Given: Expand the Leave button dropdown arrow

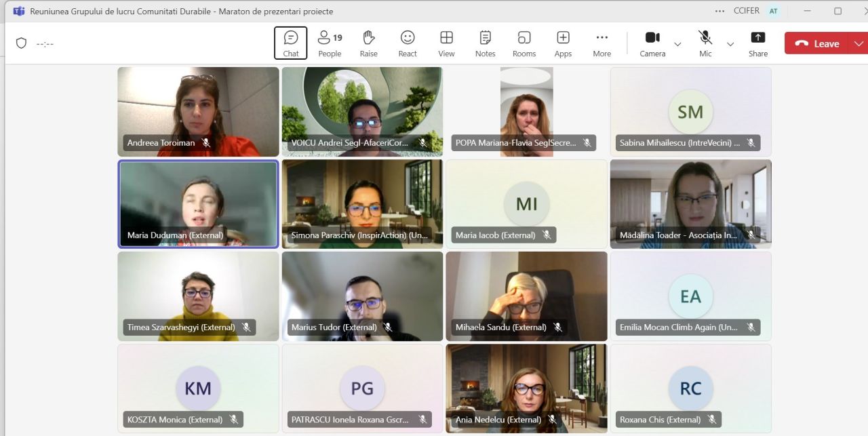Looking at the screenshot, I should click(x=859, y=43).
